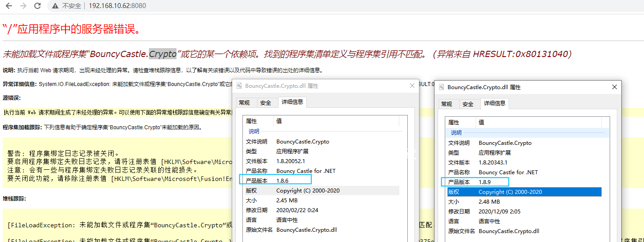Reload the page using the refresh icon

tap(37, 6)
